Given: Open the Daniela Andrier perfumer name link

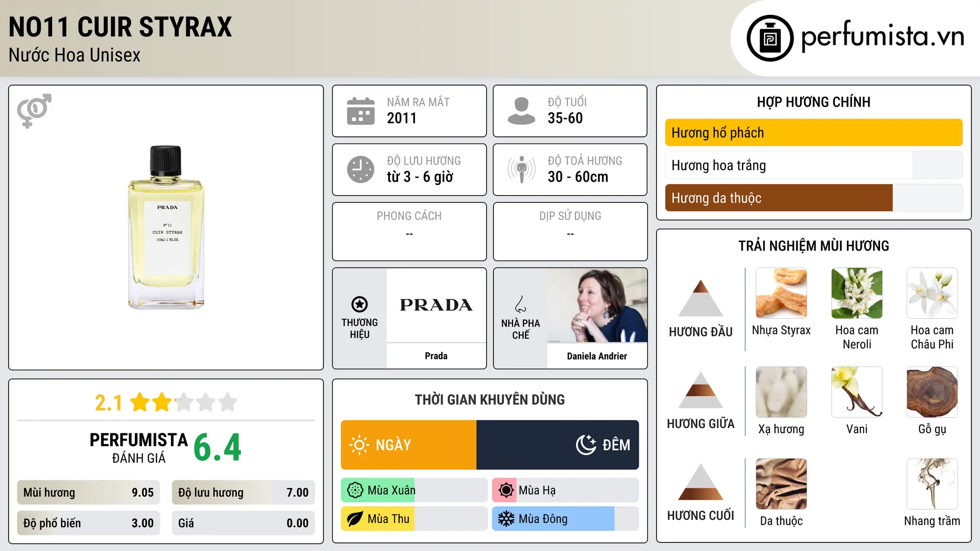Looking at the screenshot, I should [597, 356].
